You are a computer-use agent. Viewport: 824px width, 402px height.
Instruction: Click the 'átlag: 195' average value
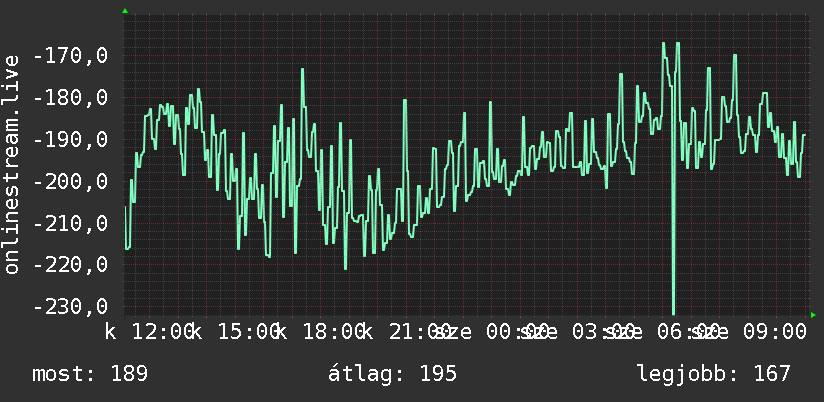[393, 374]
